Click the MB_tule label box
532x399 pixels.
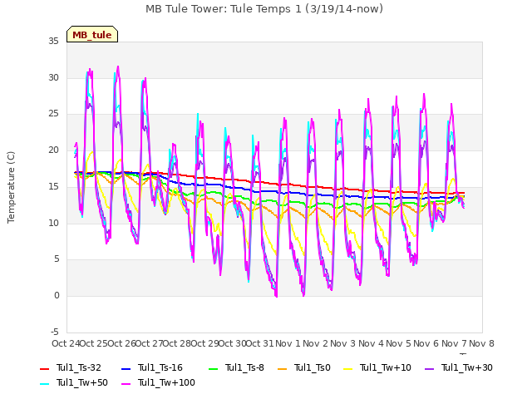click(92, 34)
